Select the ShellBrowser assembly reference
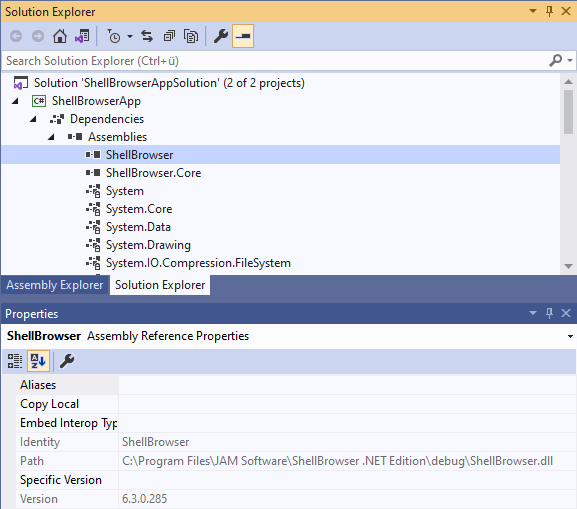This screenshot has width=577, height=509. [x=139, y=155]
